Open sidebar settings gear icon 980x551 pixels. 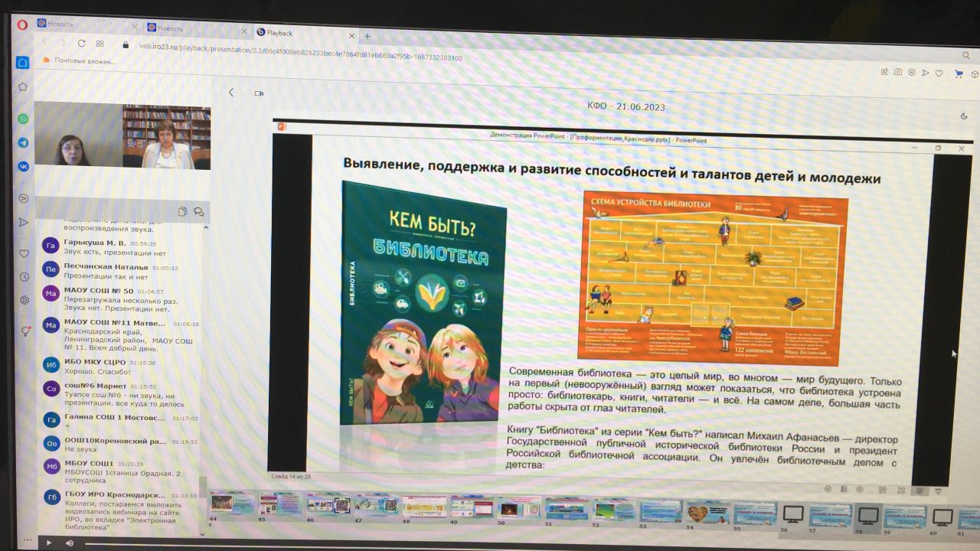click(x=24, y=301)
